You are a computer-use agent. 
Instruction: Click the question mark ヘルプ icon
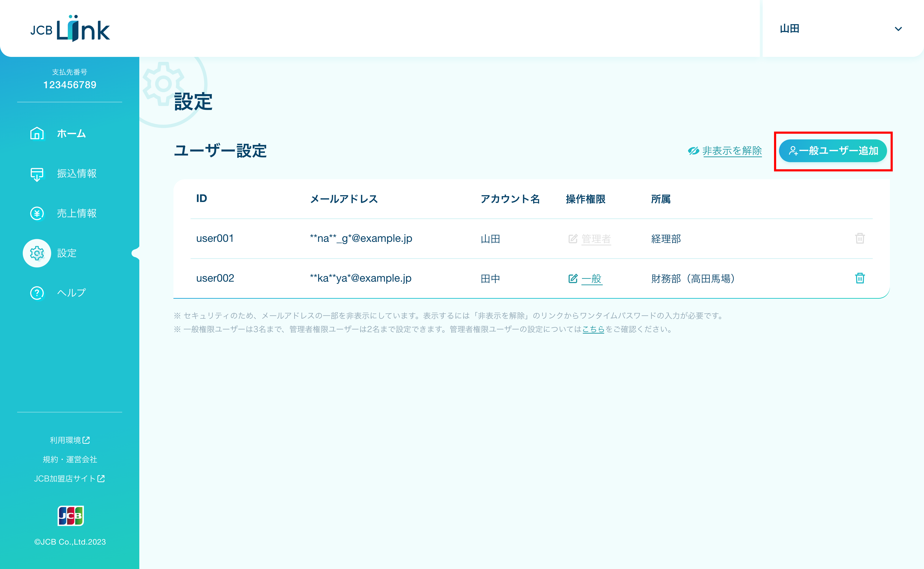(x=37, y=293)
